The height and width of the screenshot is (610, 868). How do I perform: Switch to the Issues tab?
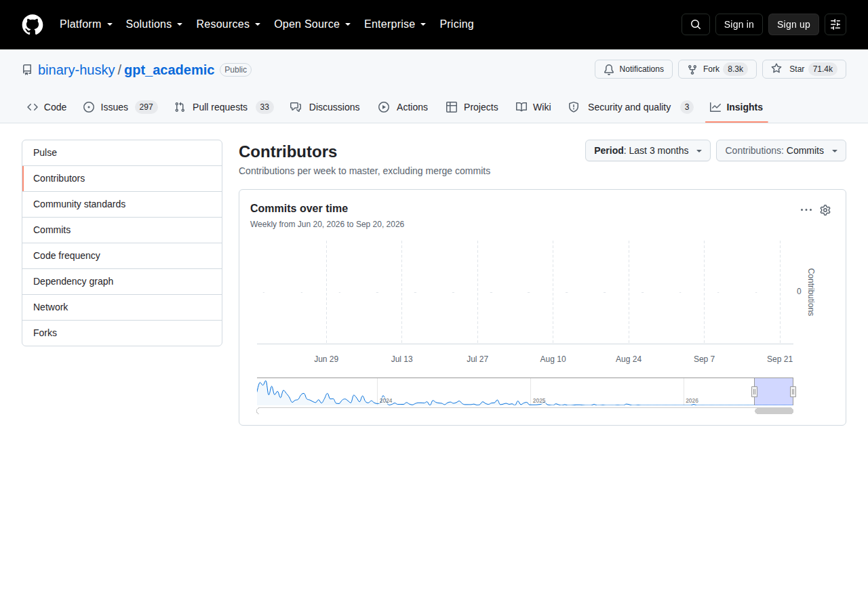(120, 107)
